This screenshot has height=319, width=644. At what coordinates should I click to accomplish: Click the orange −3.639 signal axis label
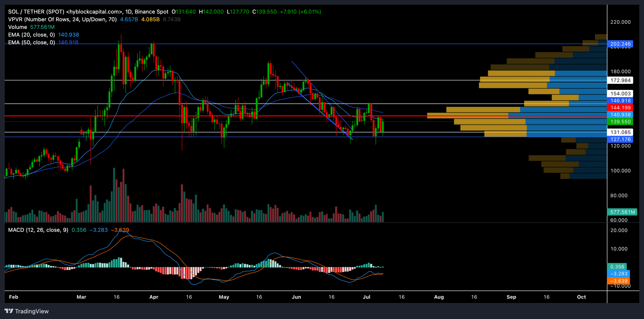coord(618,281)
